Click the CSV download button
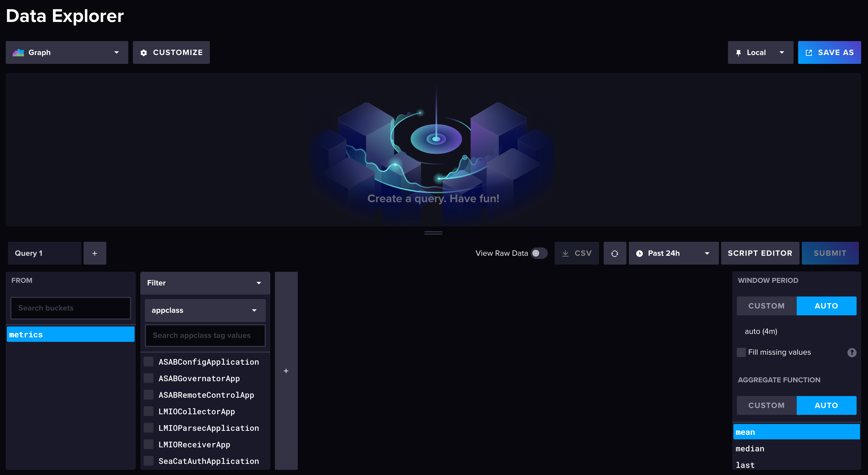 tap(577, 253)
